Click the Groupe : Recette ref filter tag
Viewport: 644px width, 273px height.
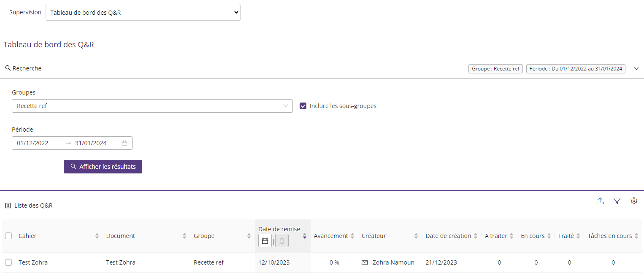[495, 69]
